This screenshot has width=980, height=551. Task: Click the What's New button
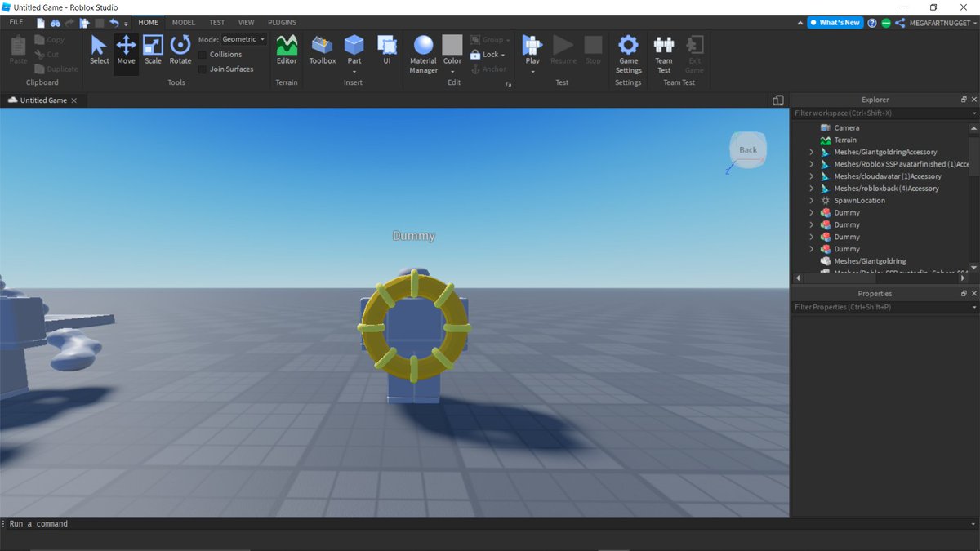tap(835, 23)
